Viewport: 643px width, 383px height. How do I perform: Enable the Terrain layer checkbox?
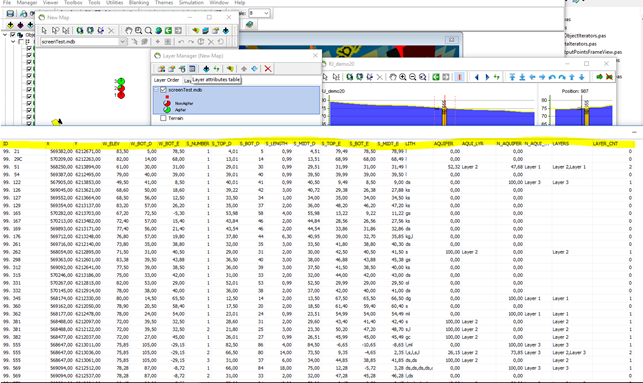[163, 118]
